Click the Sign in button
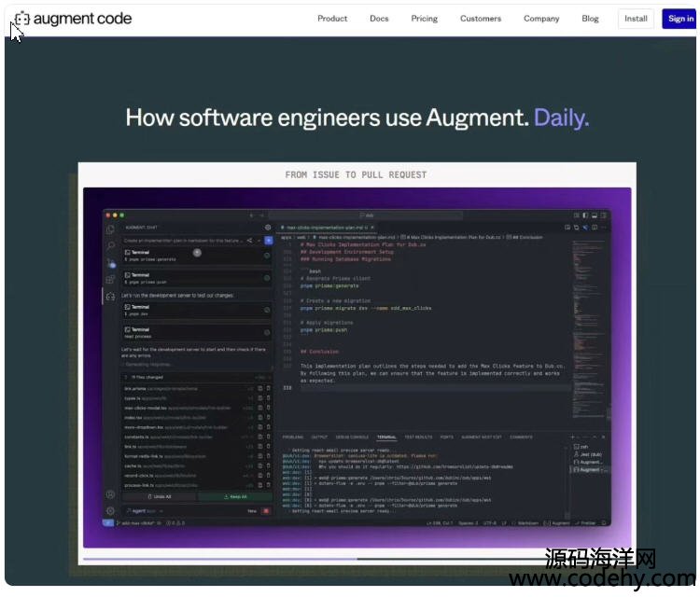Viewport: 700px width, 597px height. pos(679,19)
